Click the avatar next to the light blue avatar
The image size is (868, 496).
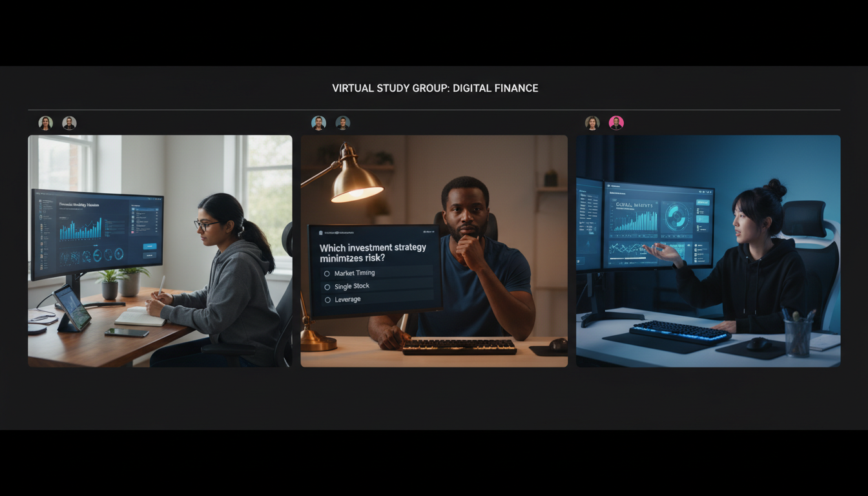point(343,123)
